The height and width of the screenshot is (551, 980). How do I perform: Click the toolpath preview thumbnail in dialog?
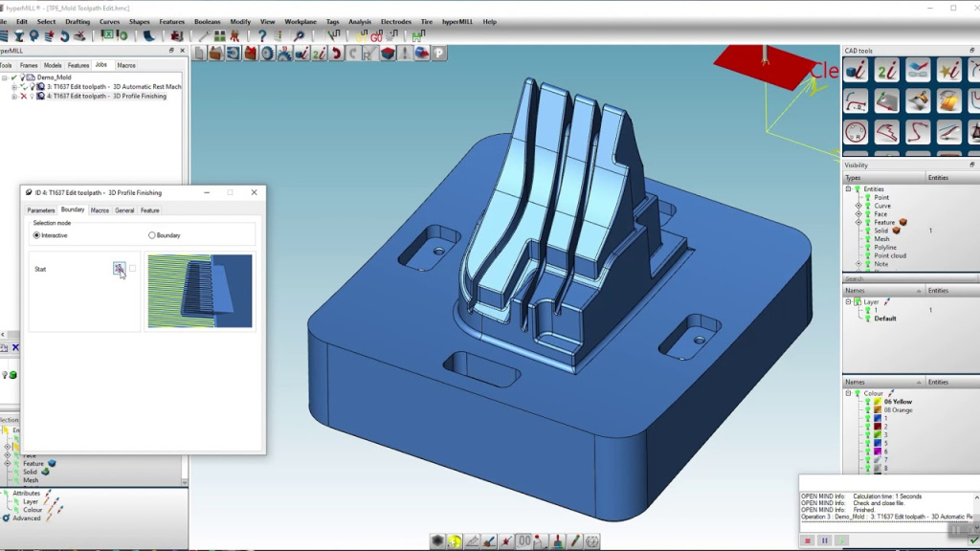click(200, 291)
